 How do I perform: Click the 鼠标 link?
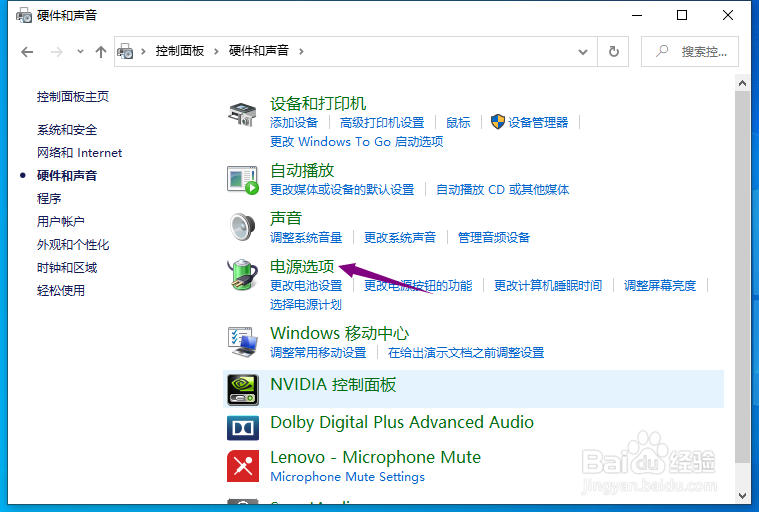point(458,123)
